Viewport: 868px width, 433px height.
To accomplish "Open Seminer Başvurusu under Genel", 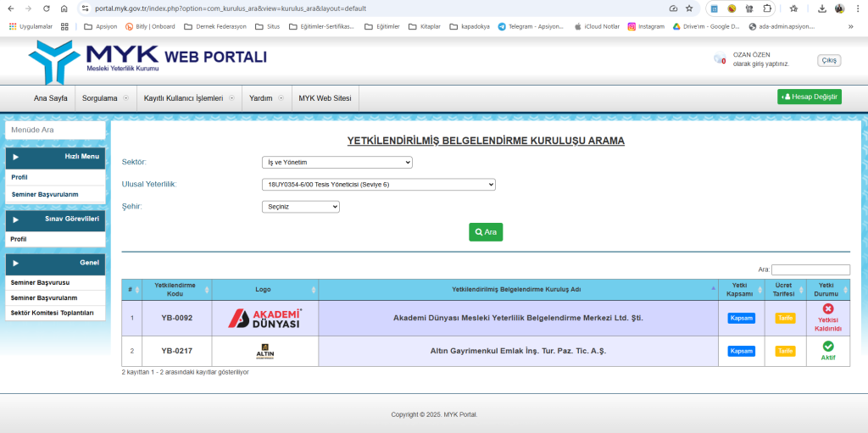I will tap(40, 282).
